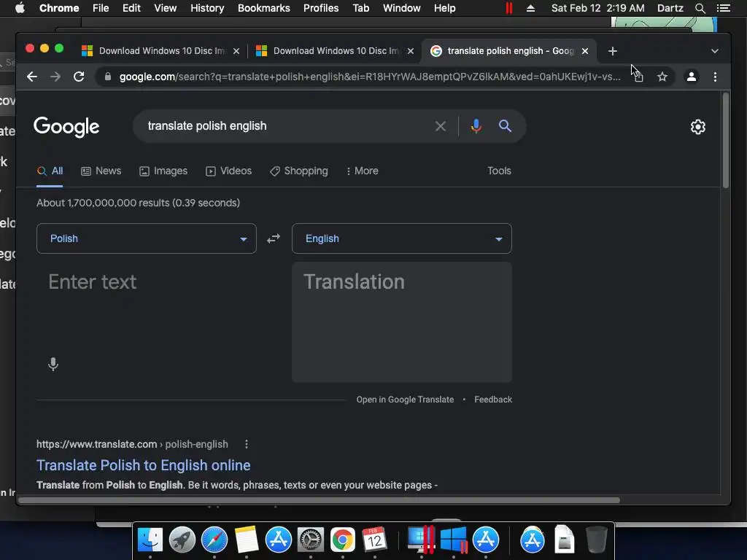
Task: Click the Chrome address bar URL
Action: point(370,77)
